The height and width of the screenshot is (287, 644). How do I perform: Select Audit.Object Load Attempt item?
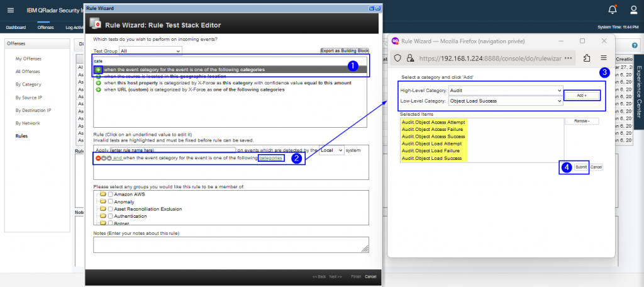(431, 144)
